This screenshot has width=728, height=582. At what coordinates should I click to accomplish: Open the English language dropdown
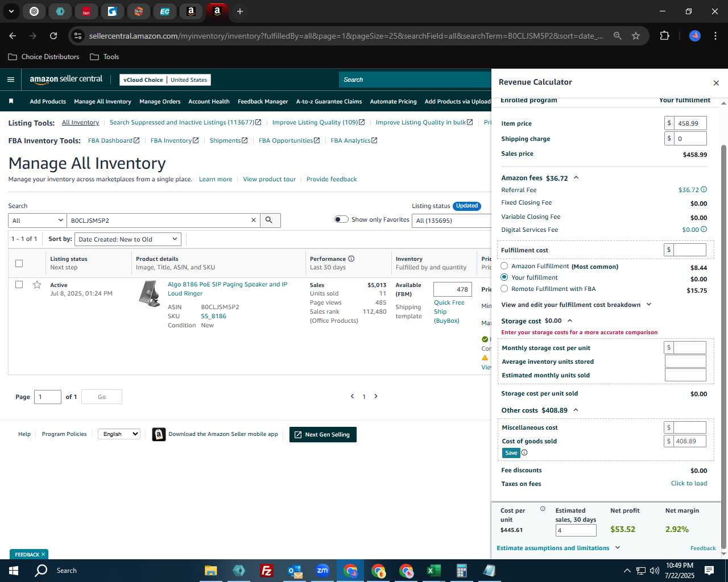click(119, 434)
